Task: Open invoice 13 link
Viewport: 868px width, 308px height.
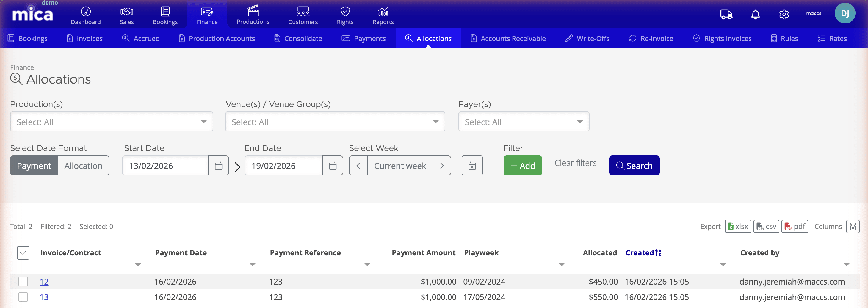Action: (x=44, y=297)
